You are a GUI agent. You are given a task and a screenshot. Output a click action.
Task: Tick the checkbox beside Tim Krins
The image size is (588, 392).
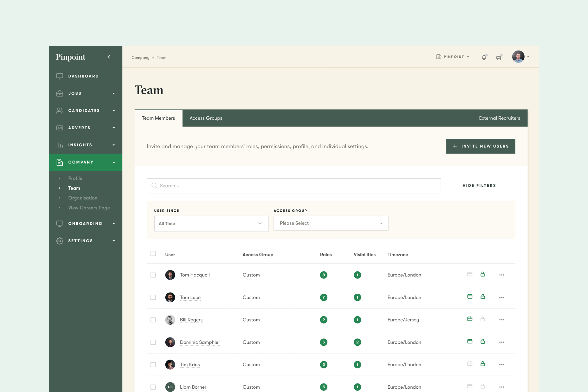point(153,364)
